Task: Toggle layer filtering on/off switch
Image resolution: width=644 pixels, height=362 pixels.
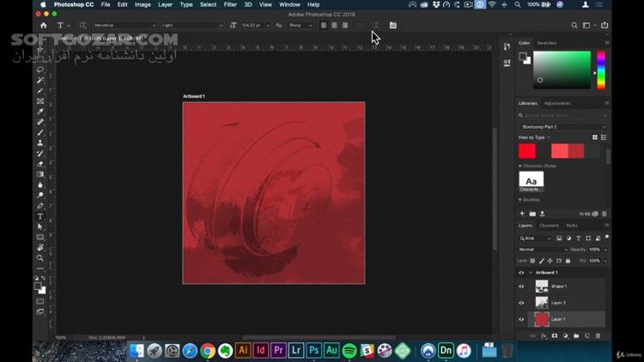Action: tap(606, 238)
